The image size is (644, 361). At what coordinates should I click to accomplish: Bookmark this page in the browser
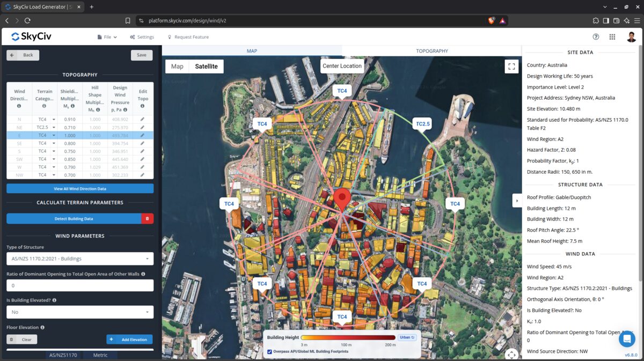[x=128, y=20]
